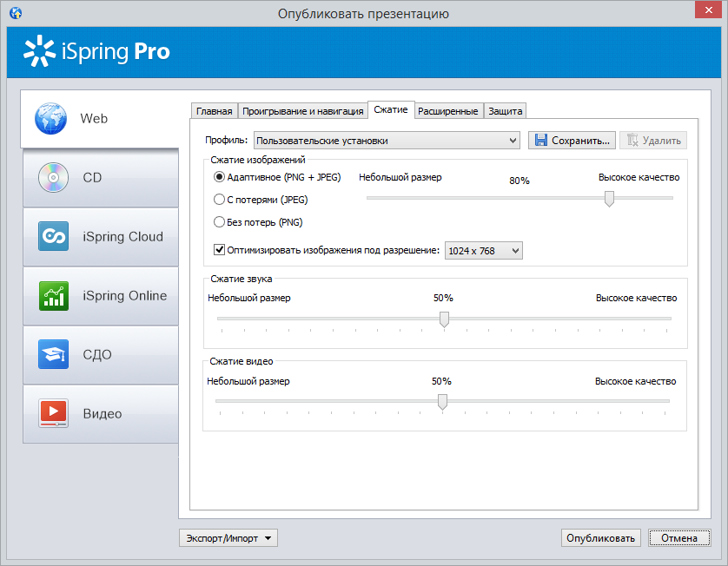Click the floppy disk save icon

541,140
